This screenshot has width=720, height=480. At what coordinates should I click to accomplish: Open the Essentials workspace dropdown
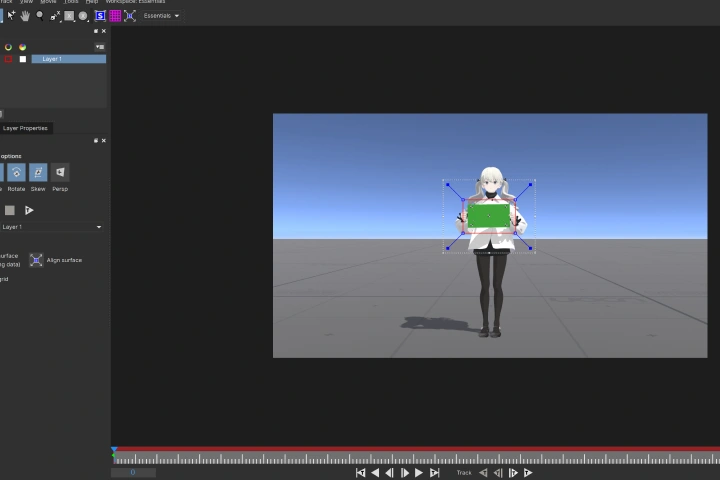coord(161,16)
